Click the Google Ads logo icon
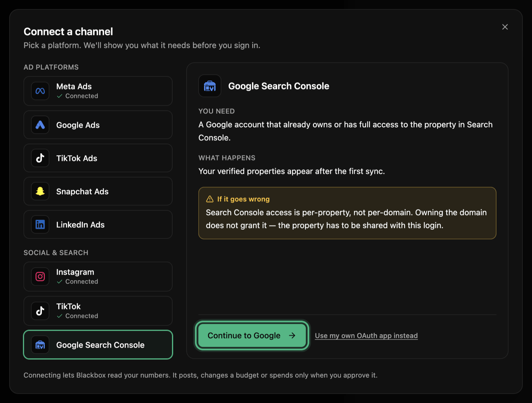 point(40,125)
